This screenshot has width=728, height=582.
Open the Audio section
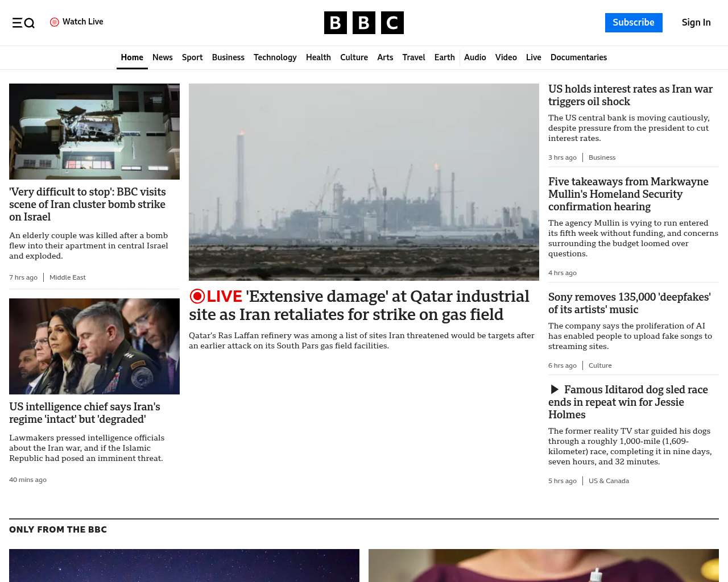pyautogui.click(x=475, y=57)
